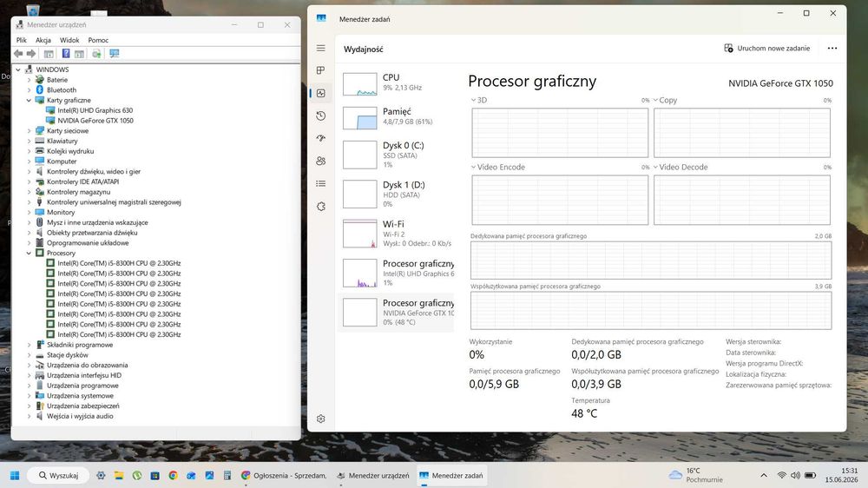This screenshot has width=868, height=488.
Task: Click the Wyszukaj search box on taskbar
Action: point(60,475)
